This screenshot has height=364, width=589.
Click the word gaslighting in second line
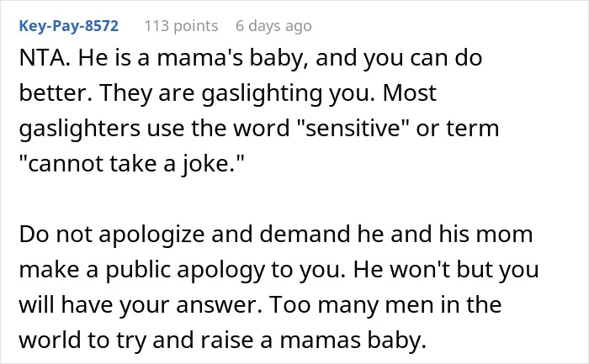pyautogui.click(x=262, y=94)
